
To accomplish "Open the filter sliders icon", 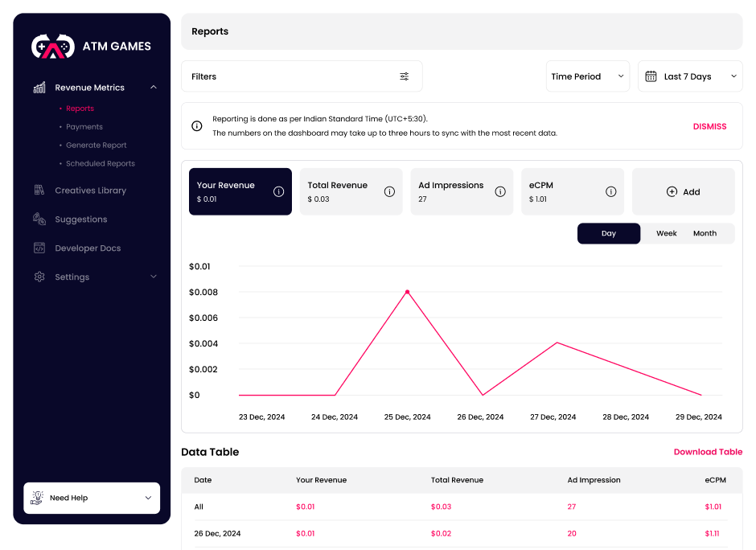I will click(x=405, y=76).
